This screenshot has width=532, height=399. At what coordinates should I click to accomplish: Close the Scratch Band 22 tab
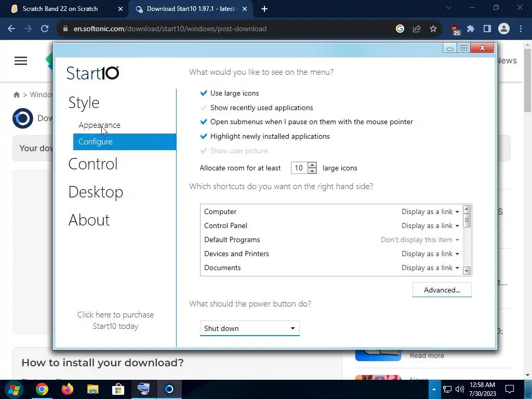coord(120,9)
